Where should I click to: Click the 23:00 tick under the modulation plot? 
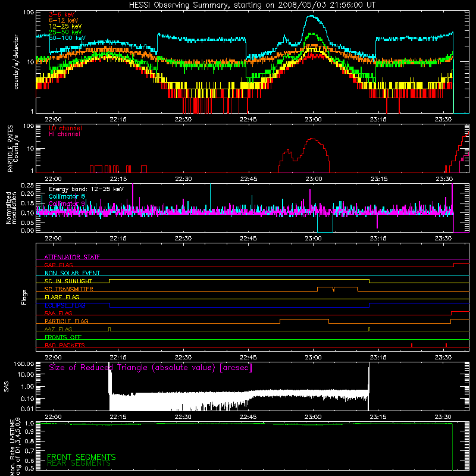313,239
